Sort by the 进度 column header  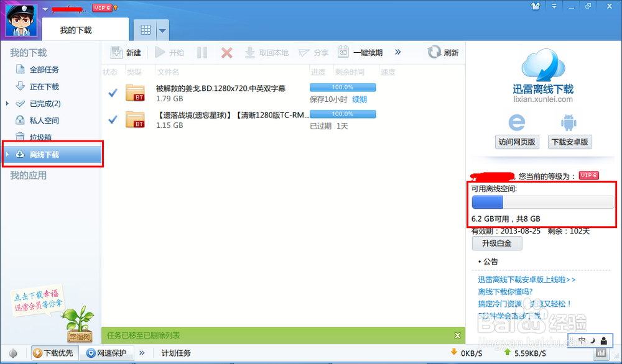point(318,72)
